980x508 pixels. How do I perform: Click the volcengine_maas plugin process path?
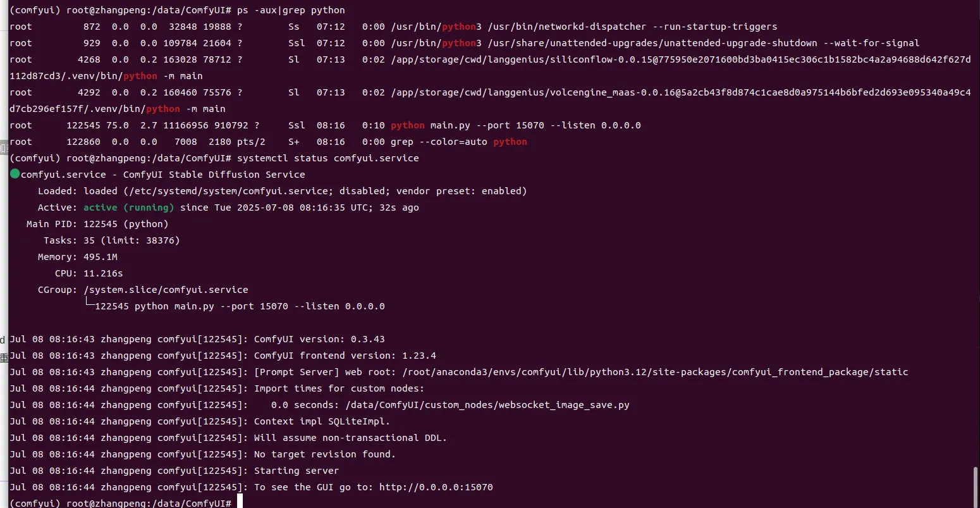[490, 101]
